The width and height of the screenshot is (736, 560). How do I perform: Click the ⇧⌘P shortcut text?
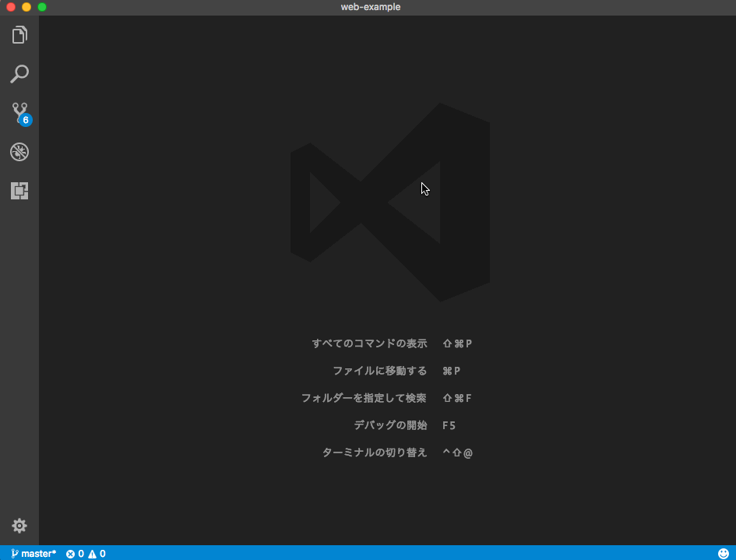[x=457, y=343]
